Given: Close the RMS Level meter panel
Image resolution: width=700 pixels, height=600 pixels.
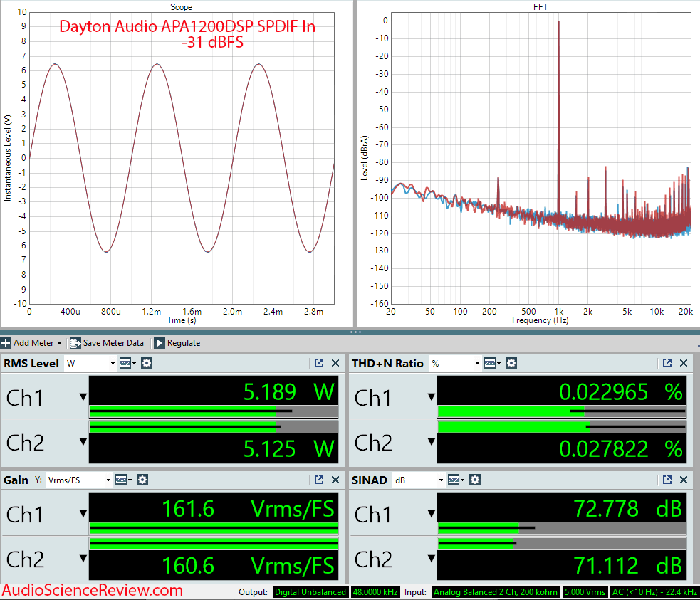Looking at the screenshot, I should (x=335, y=363).
